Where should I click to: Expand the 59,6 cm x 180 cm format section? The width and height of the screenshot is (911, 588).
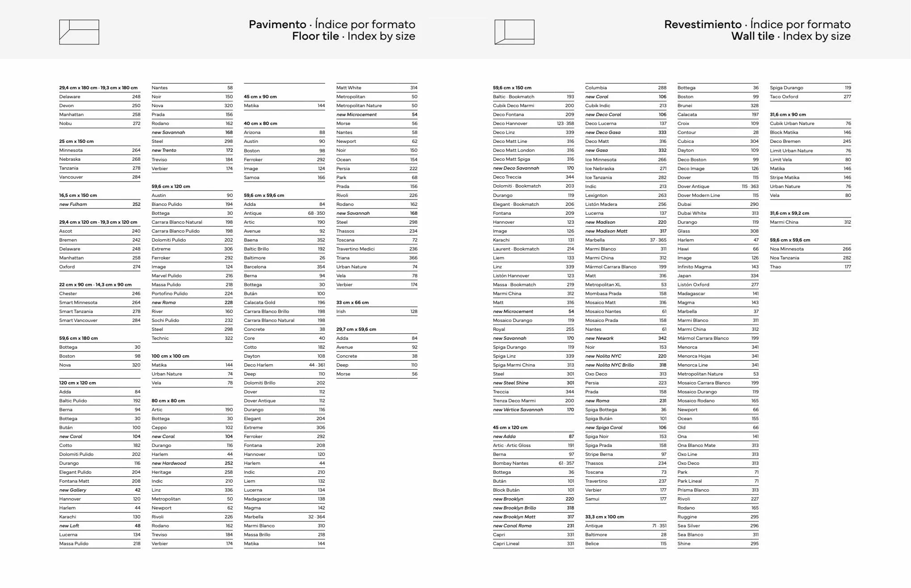pos(75,339)
